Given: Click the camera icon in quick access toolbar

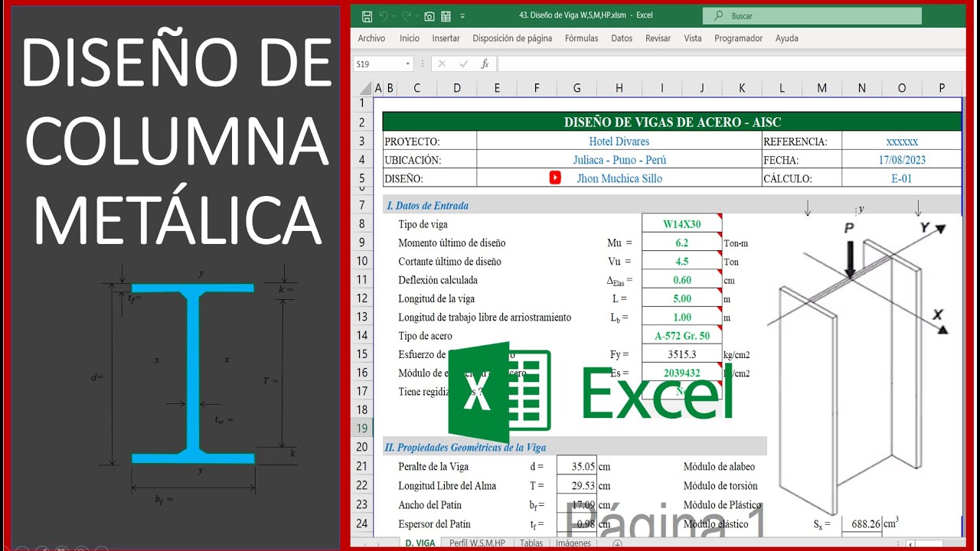Looking at the screenshot, I should coord(430,15).
